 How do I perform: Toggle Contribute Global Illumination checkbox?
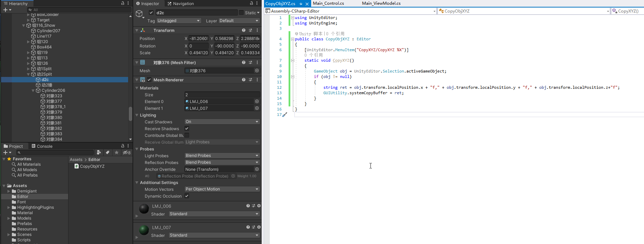click(187, 135)
